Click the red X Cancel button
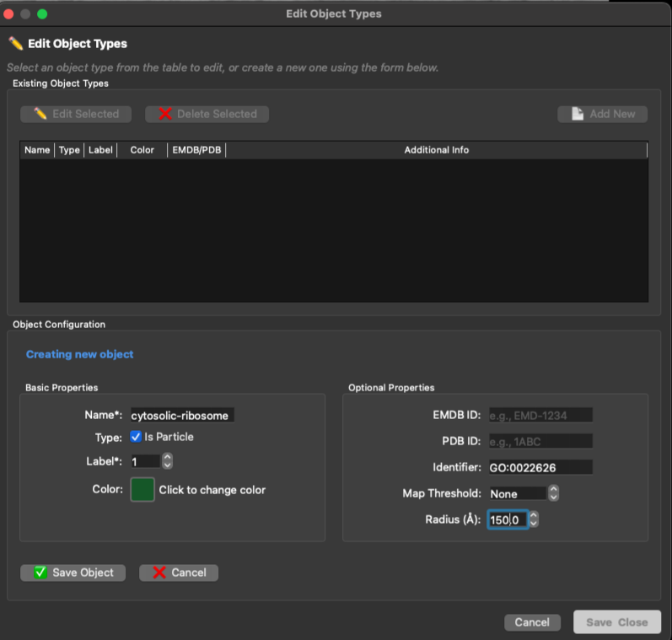672x640 pixels. click(179, 573)
